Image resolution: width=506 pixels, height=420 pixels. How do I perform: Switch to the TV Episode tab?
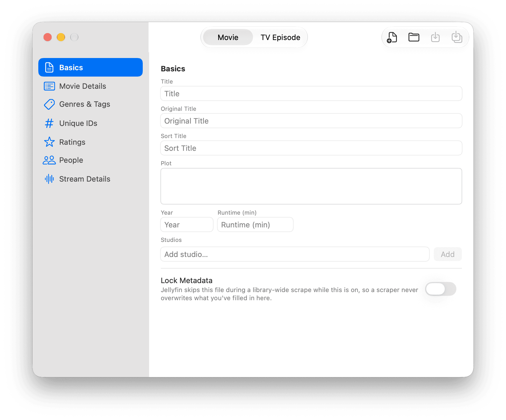pos(280,37)
